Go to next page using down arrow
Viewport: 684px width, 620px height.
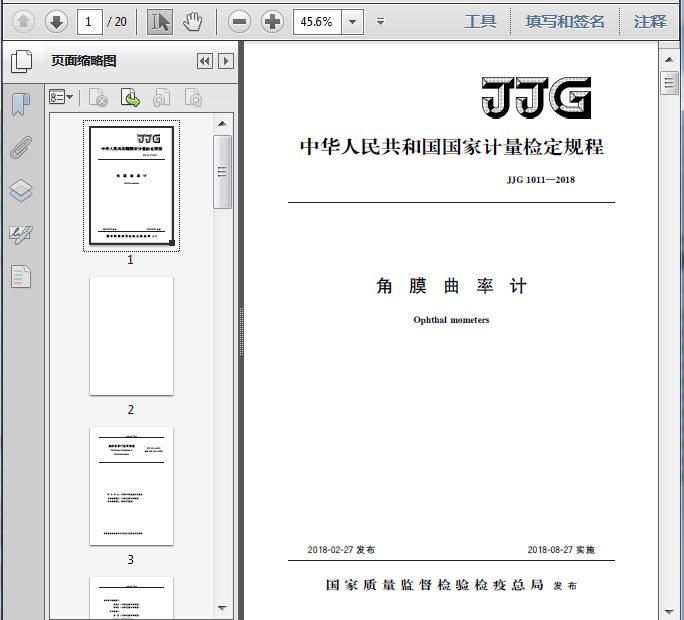(x=56, y=21)
